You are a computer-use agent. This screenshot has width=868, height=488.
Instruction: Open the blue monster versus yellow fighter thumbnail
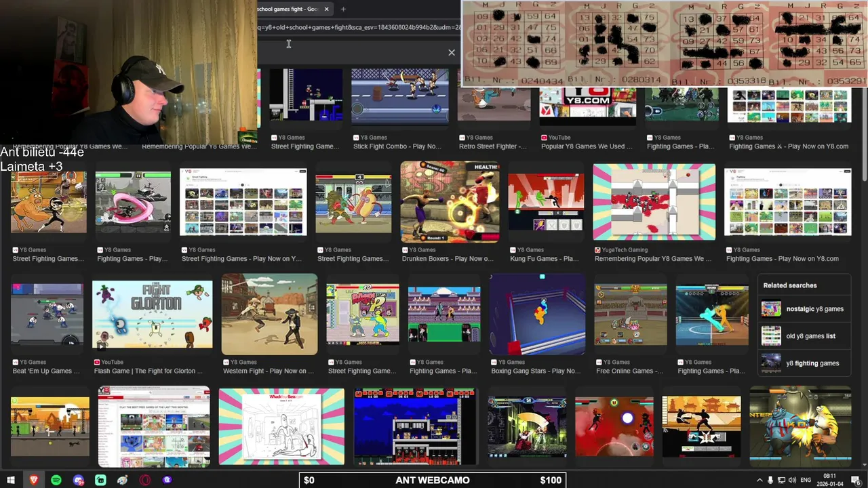click(x=801, y=427)
